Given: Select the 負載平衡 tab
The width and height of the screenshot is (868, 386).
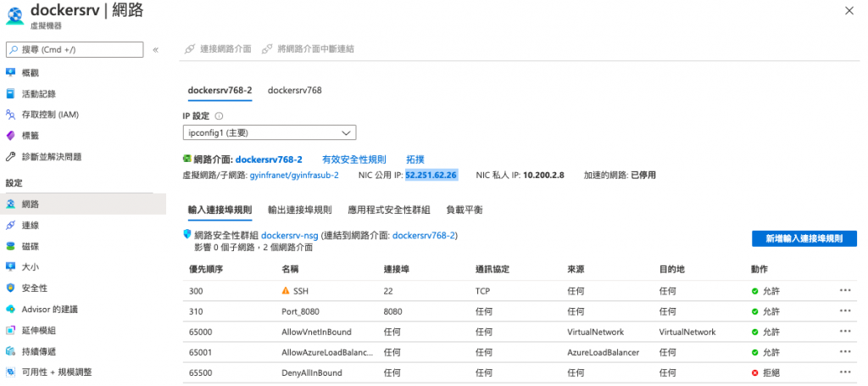Looking at the screenshot, I should click(x=464, y=210).
